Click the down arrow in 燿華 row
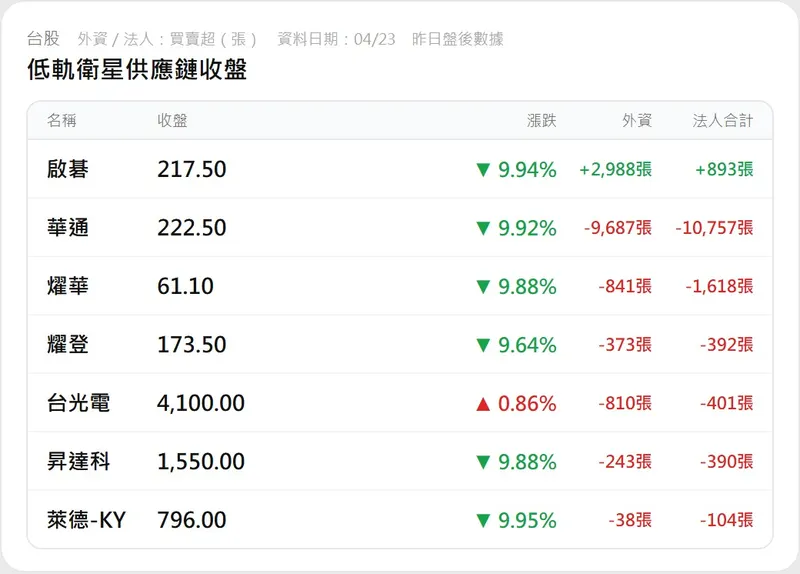This screenshot has height=574, width=800. click(483, 287)
